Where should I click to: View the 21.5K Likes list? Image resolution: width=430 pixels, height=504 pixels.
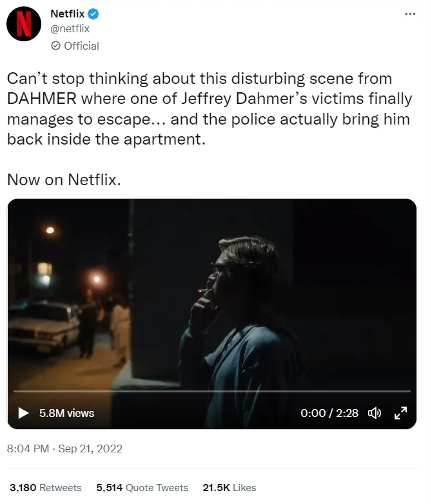click(229, 488)
